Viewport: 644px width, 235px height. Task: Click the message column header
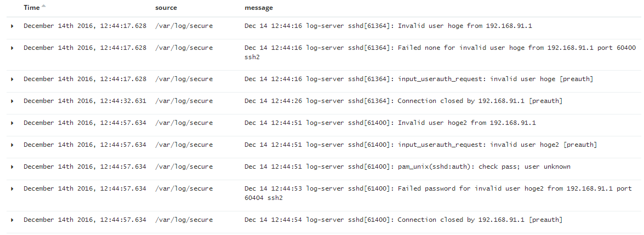pyautogui.click(x=259, y=8)
